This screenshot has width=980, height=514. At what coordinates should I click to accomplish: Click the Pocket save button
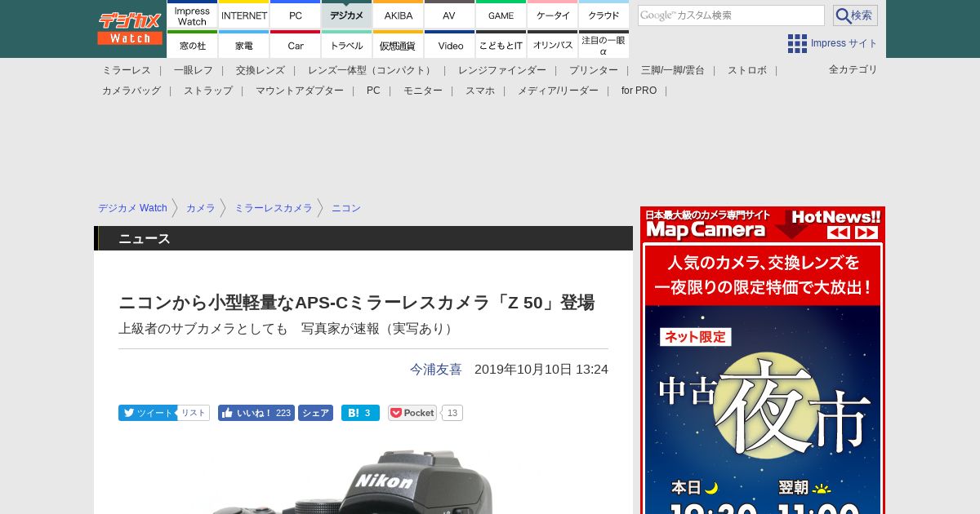[x=412, y=413]
